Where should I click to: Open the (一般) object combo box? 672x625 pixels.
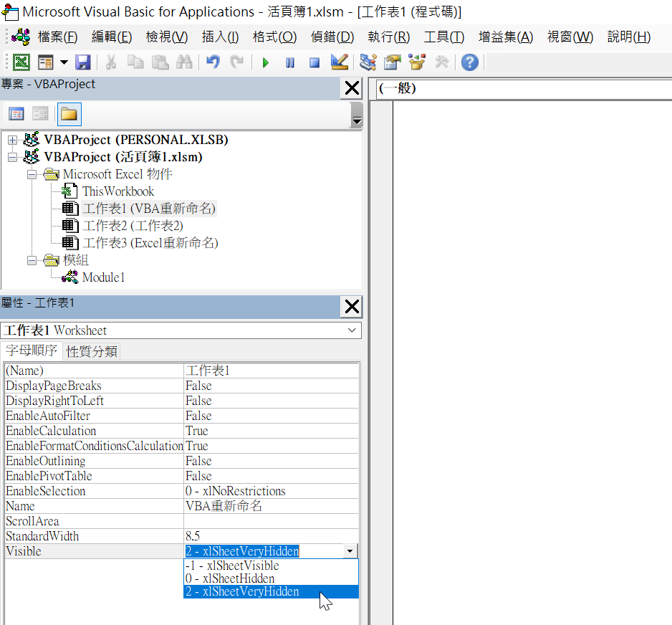(x=524, y=89)
